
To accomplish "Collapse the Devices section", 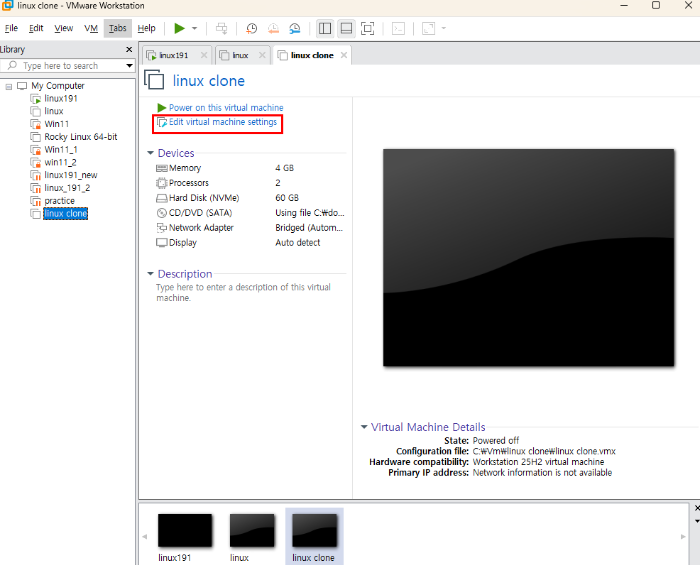I will (x=150, y=153).
